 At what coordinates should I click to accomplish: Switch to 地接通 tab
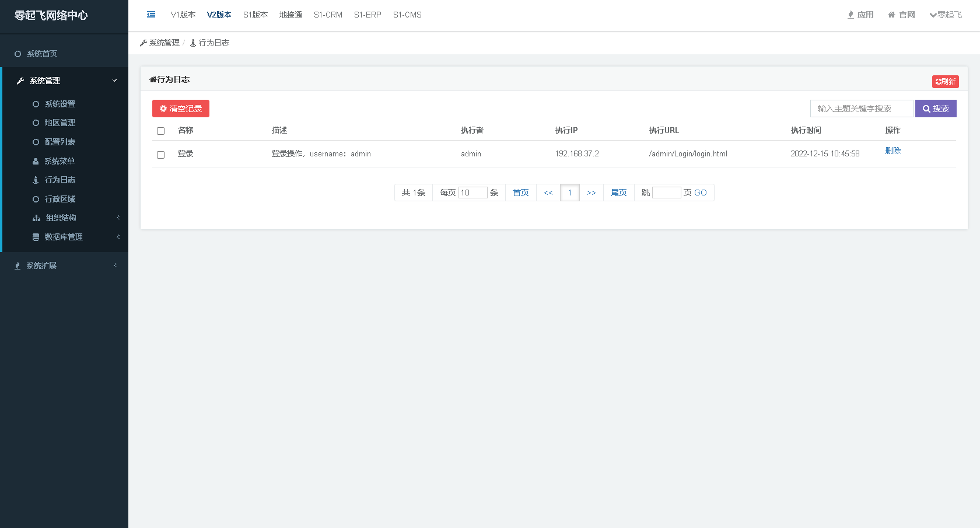pos(290,15)
